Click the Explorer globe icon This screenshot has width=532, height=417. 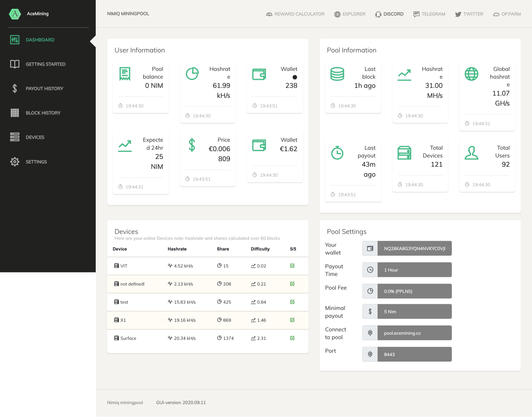pyautogui.click(x=337, y=14)
